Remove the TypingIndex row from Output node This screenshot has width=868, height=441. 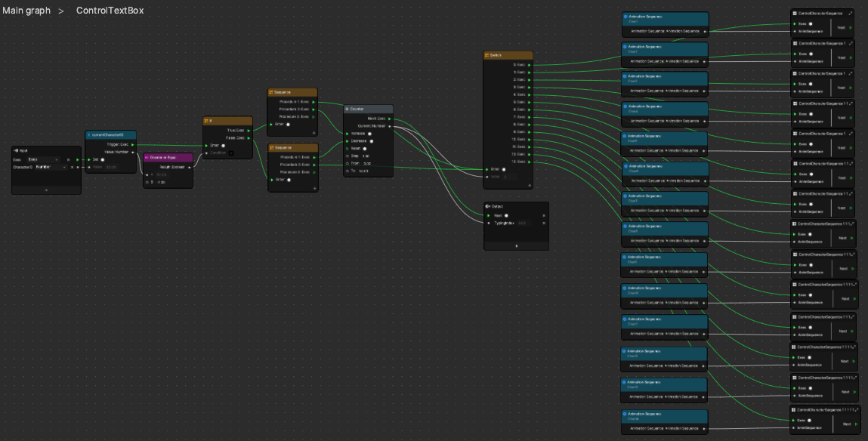point(543,224)
